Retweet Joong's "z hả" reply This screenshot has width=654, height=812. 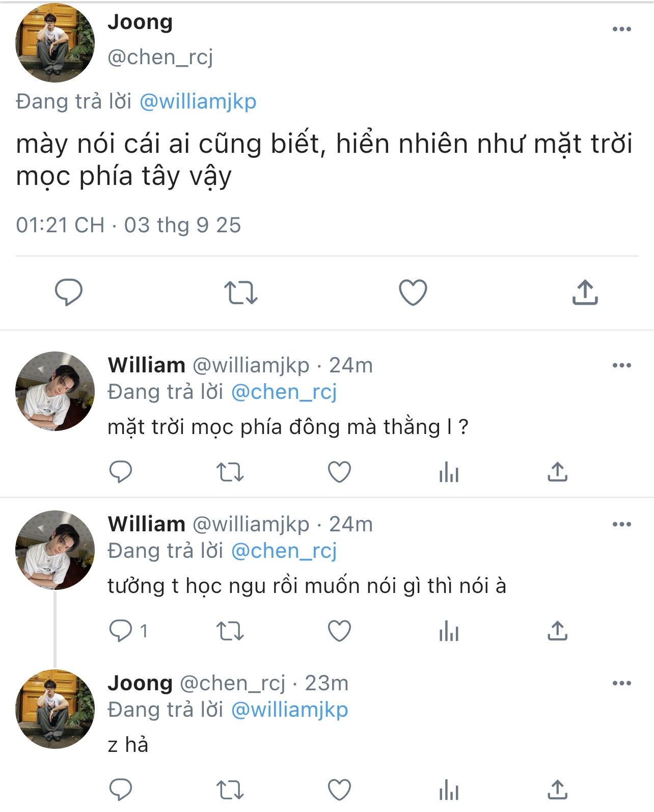[230, 790]
